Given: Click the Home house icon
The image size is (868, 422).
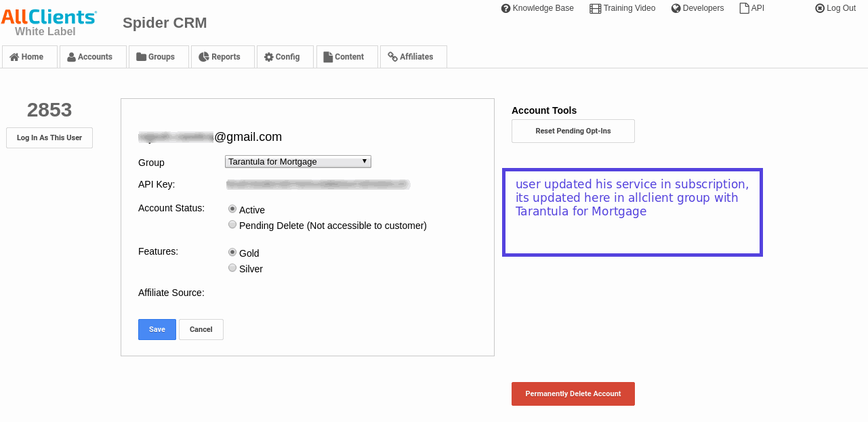Looking at the screenshot, I should click(x=14, y=57).
